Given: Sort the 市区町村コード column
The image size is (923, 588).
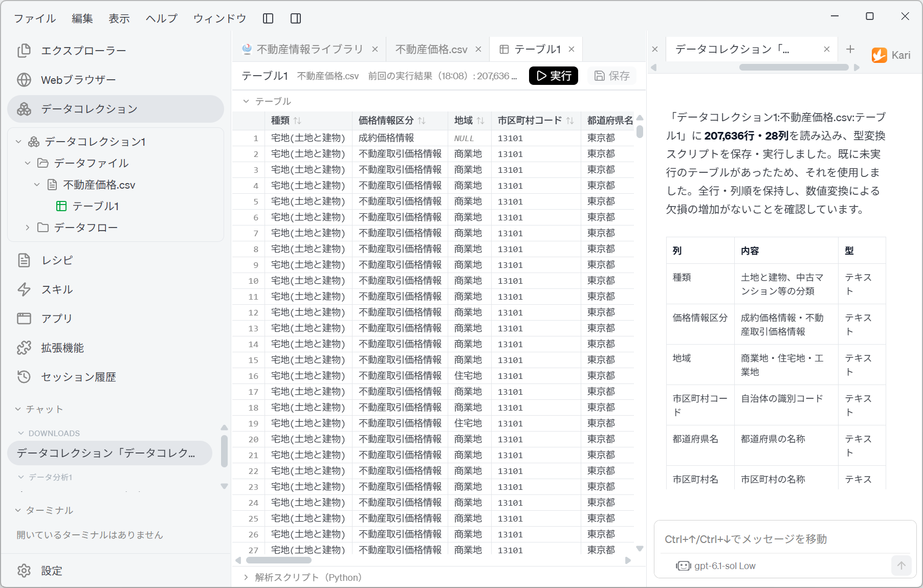Looking at the screenshot, I should click(x=570, y=121).
